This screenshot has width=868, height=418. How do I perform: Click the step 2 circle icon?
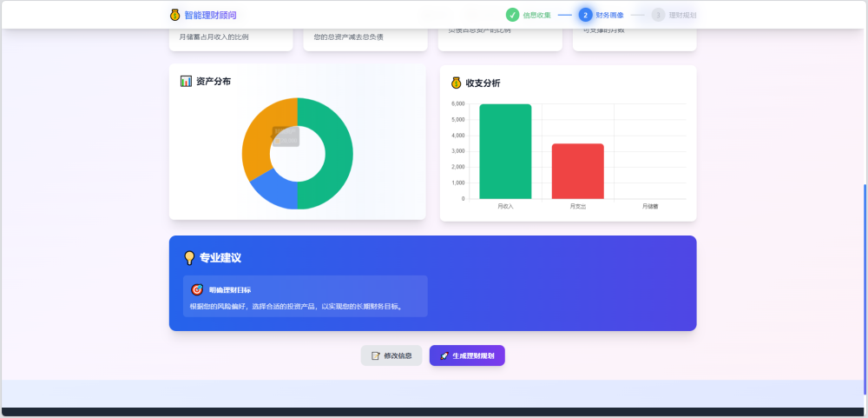point(586,15)
